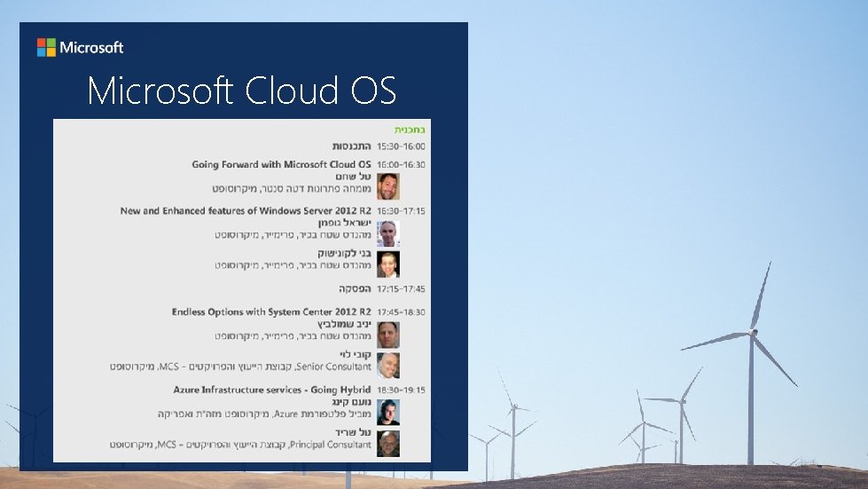Viewport: 868px width, 489px height.
Task: Click job title under בני לקונישוק
Action: coord(293,266)
